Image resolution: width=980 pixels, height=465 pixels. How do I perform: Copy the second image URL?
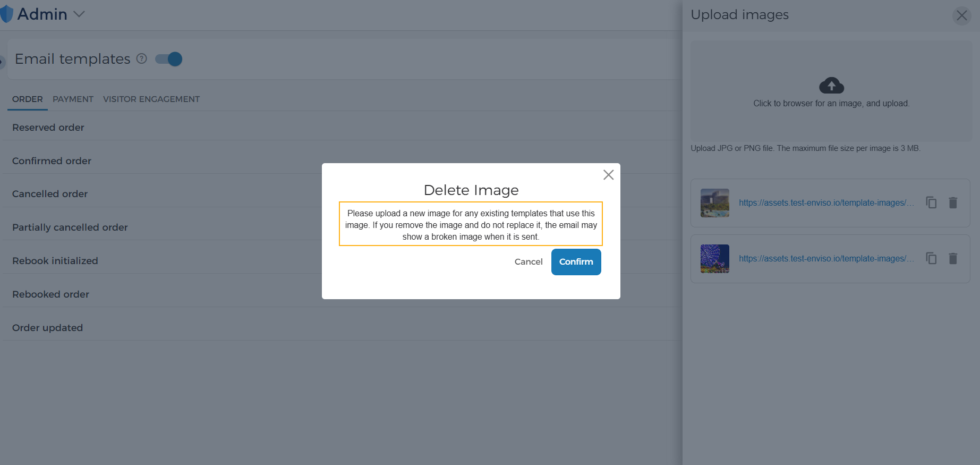coord(931,258)
